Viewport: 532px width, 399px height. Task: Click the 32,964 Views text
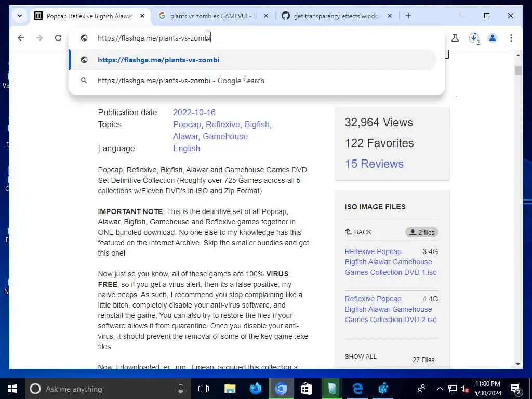pos(379,123)
